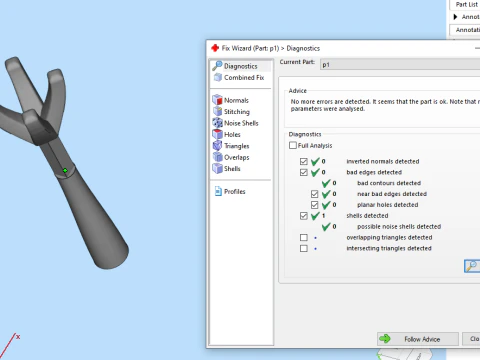
Task: Click the magnifier update button under diagnostics
Action: click(472, 266)
